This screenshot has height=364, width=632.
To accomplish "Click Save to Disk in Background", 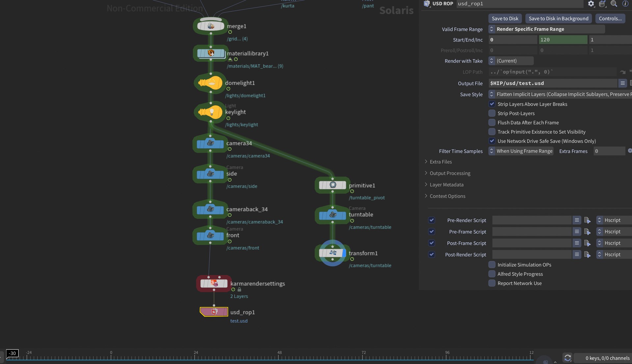I will coord(558,18).
